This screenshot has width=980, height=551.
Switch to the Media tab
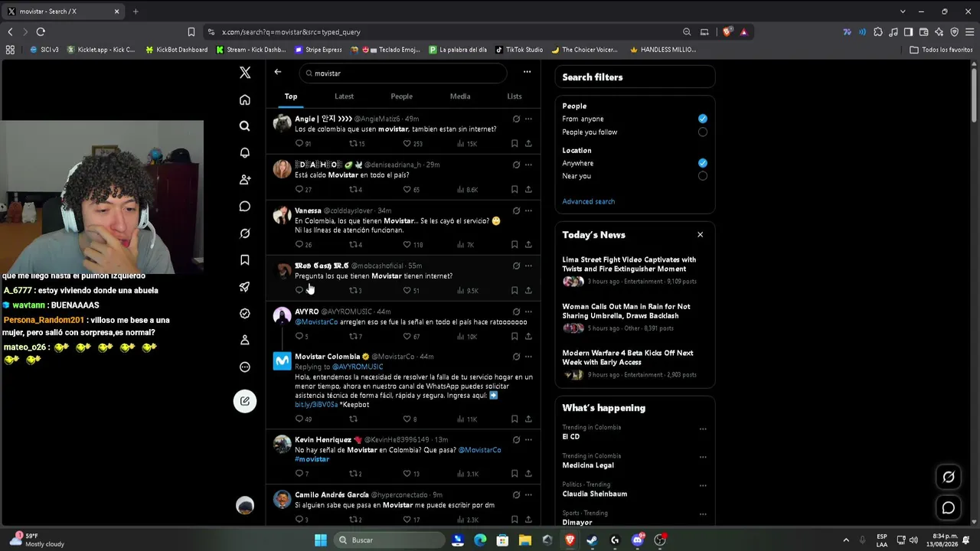pos(460,96)
